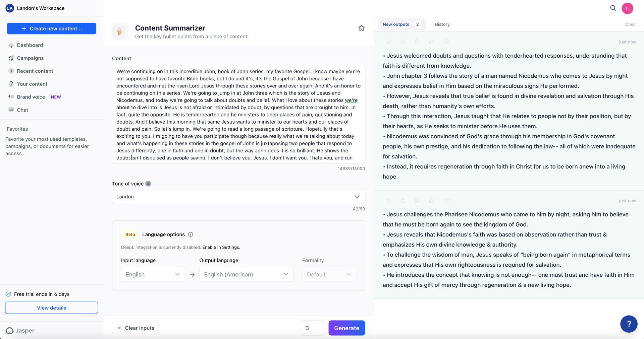Click the bullet "However, Jesus reveals that true belief"
The width and height of the screenshot is (644, 339).
coord(508,101)
